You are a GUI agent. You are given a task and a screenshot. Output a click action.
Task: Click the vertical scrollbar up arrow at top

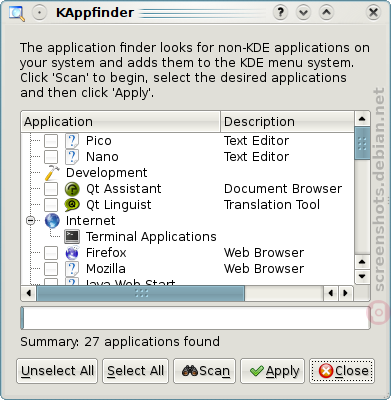tap(362, 119)
